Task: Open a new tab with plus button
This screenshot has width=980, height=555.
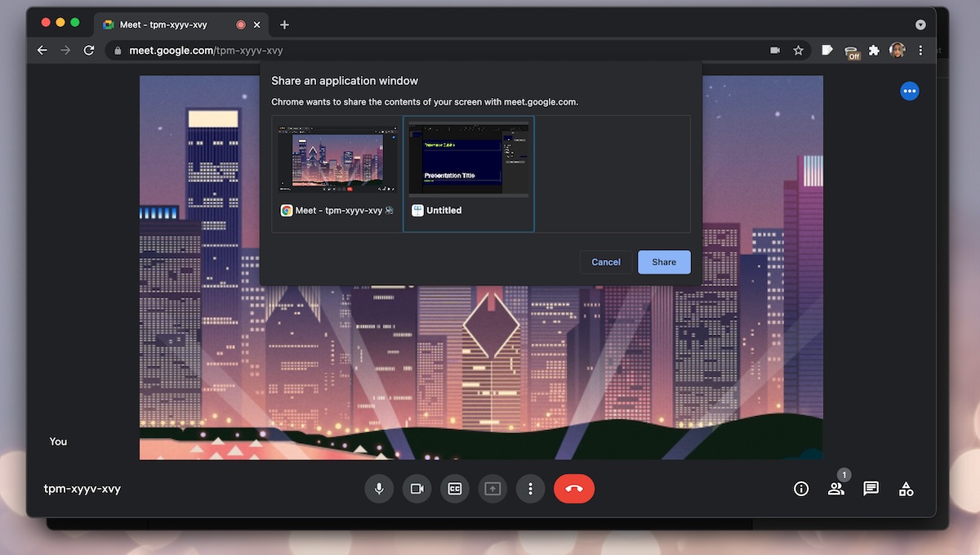Action: click(x=284, y=25)
